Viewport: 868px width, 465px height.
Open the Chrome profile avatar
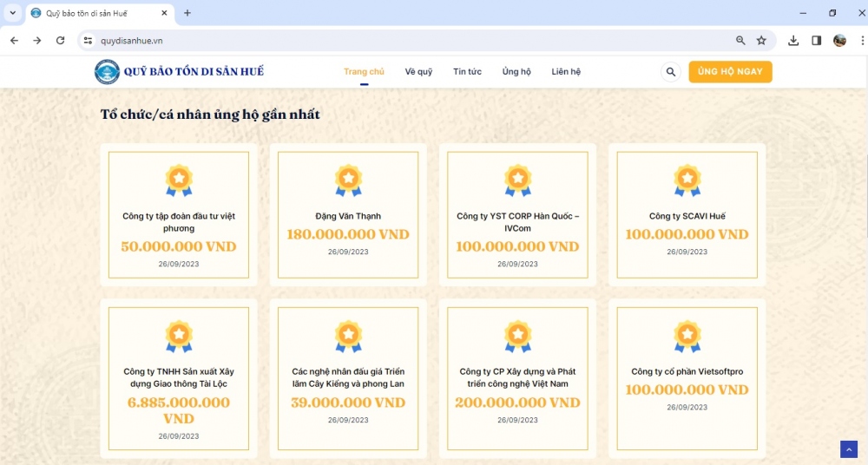tap(839, 41)
